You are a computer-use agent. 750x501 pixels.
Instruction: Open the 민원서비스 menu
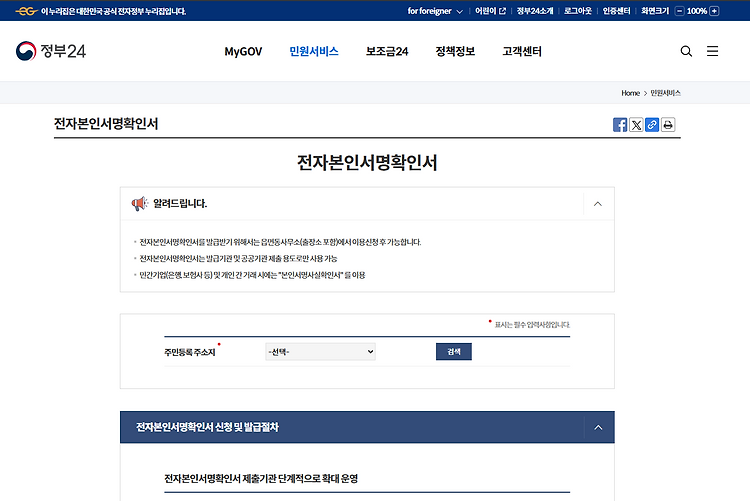coord(314,51)
